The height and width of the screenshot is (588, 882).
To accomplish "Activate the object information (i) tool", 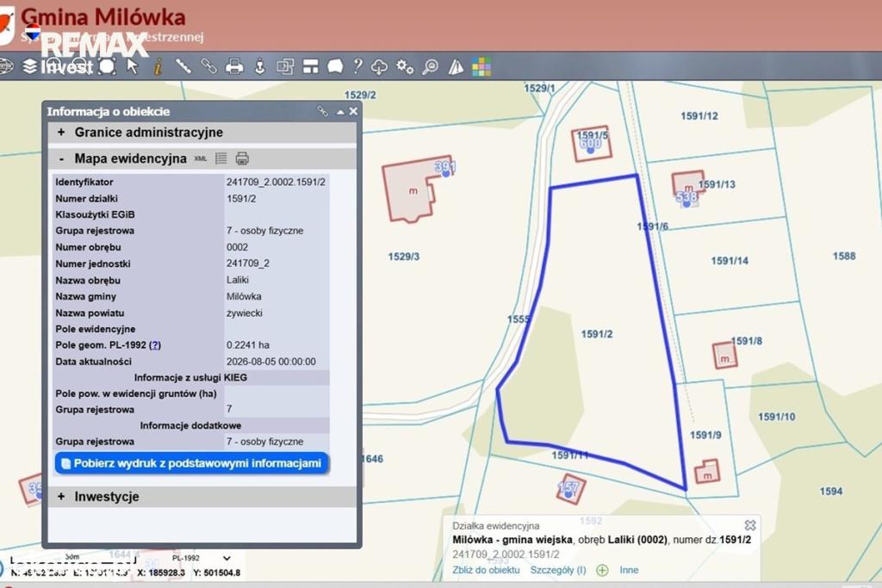I will 158,66.
